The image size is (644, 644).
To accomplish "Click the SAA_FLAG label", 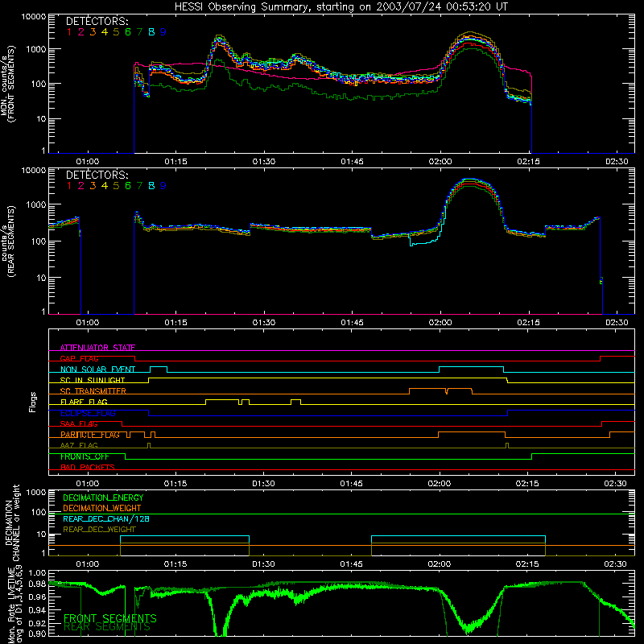I will [x=79, y=423].
